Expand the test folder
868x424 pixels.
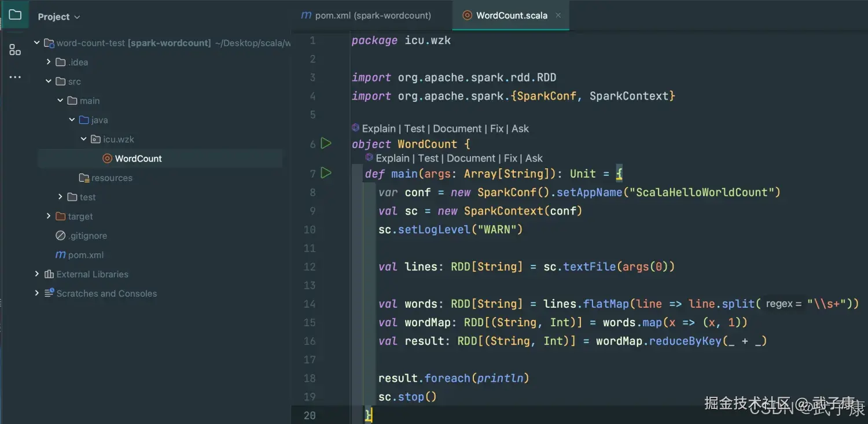[60, 197]
